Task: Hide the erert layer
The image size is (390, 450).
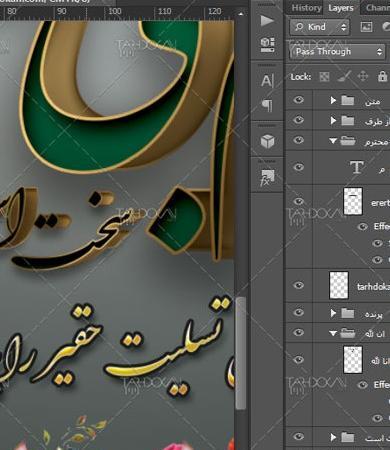Action: [x=299, y=201]
